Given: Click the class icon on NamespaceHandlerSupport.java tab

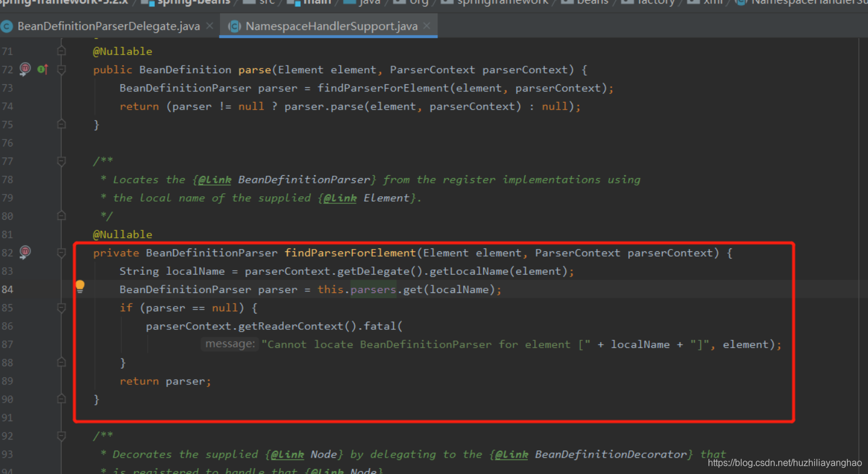Looking at the screenshot, I should point(235,26).
